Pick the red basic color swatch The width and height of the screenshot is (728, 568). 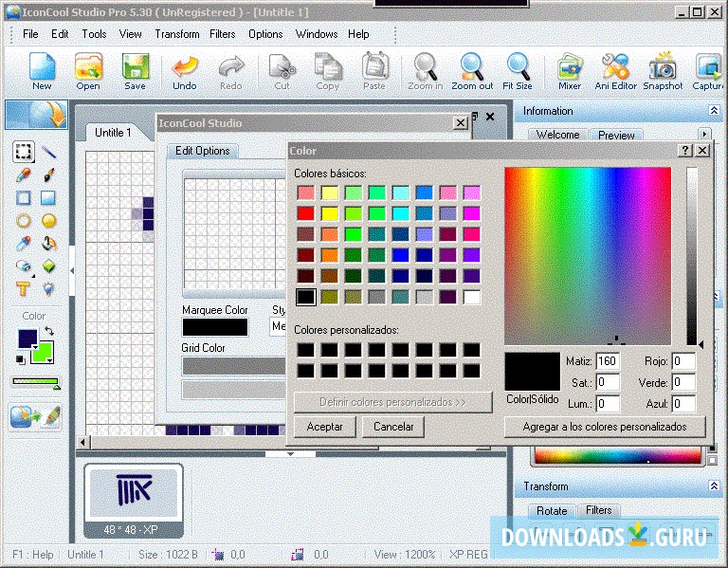coord(305,213)
